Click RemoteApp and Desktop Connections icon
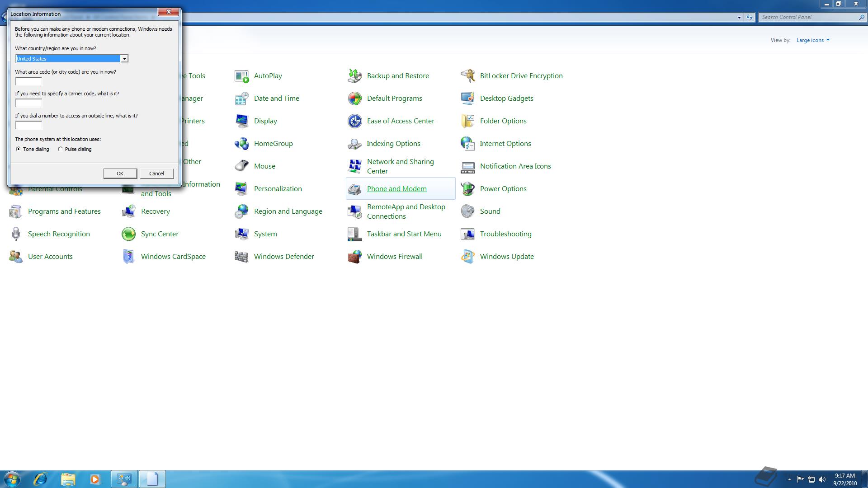The height and width of the screenshot is (488, 868). 354,211
